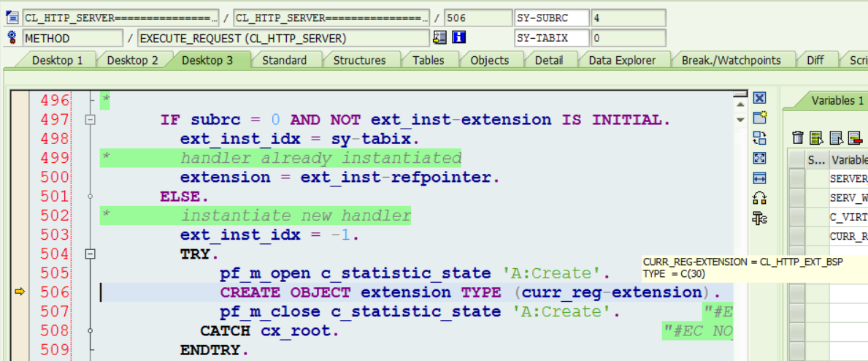Click the trash icon in Variables panel
The height and width of the screenshot is (361, 868).
pos(798,137)
